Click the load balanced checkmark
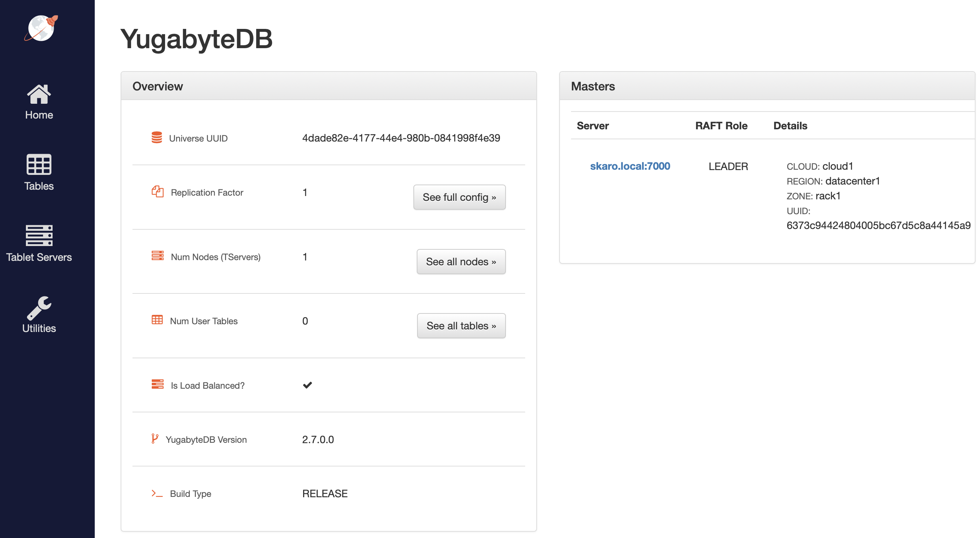Viewport: 980px width, 538px height. [308, 385]
